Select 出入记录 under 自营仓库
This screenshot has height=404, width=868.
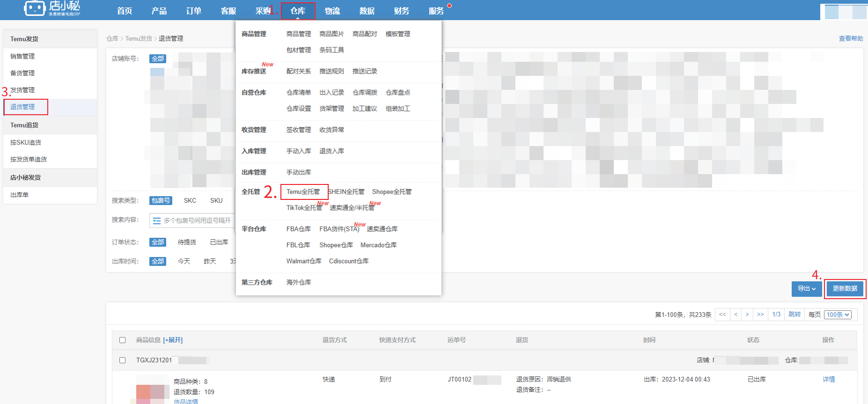pos(332,93)
